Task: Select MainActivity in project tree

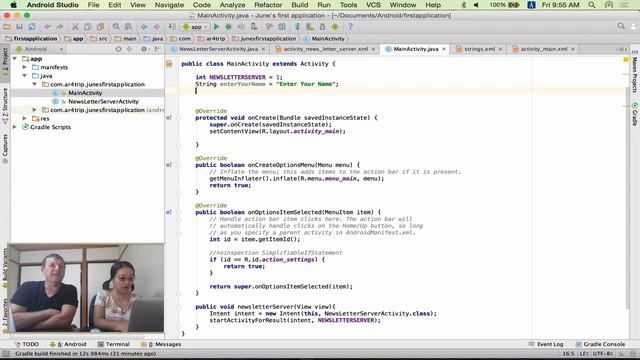Action: click(85, 93)
